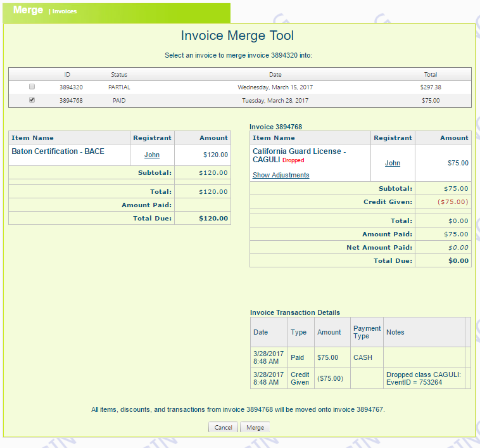
Task: Click the Payment Type column header
Action: pyautogui.click(x=367, y=332)
